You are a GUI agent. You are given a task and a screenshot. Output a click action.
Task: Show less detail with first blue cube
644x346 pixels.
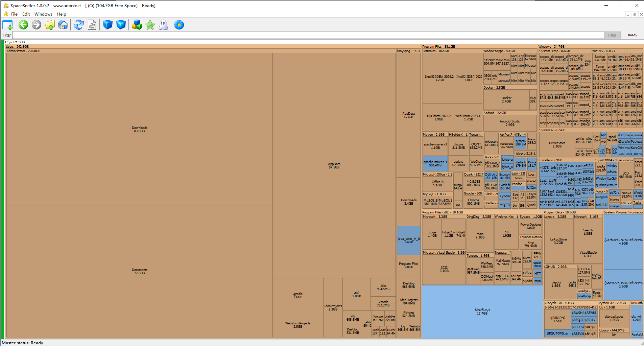(x=108, y=25)
